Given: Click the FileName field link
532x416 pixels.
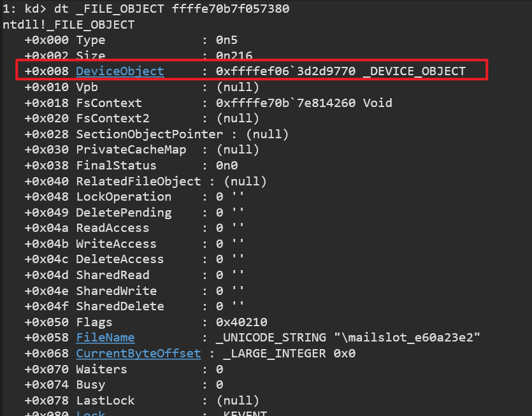Looking at the screenshot, I should pos(105,338).
